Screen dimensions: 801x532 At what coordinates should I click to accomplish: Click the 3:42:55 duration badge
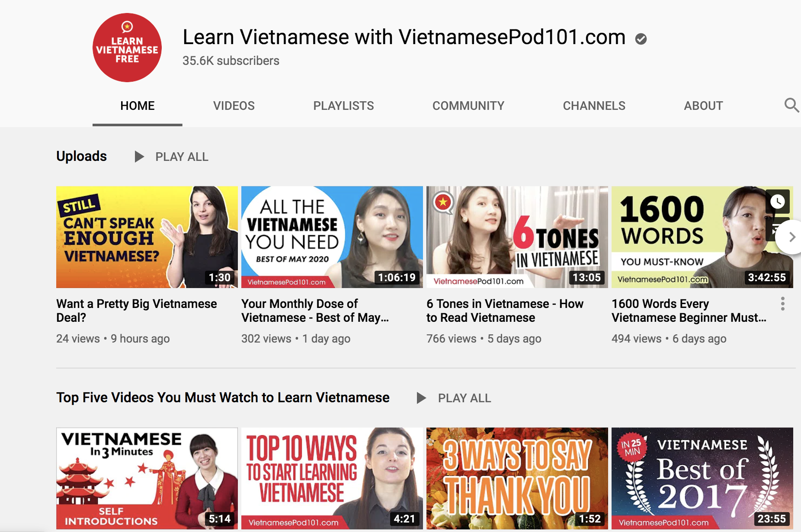click(x=767, y=278)
